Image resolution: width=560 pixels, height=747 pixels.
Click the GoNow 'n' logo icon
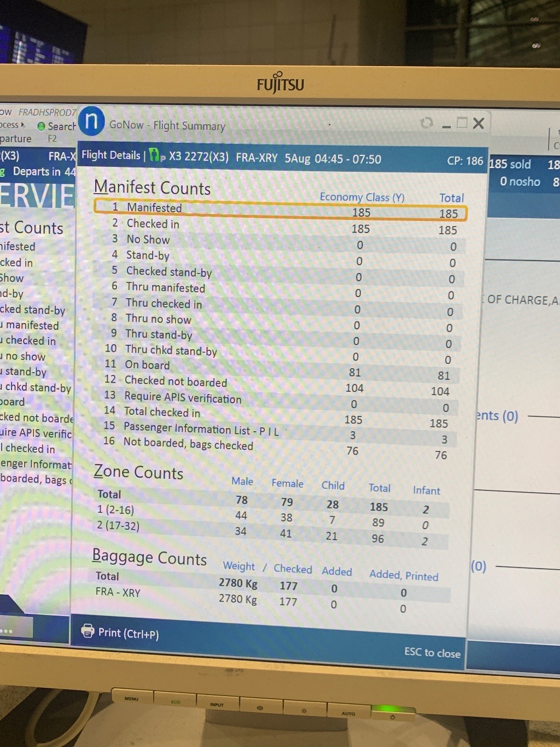(91, 121)
